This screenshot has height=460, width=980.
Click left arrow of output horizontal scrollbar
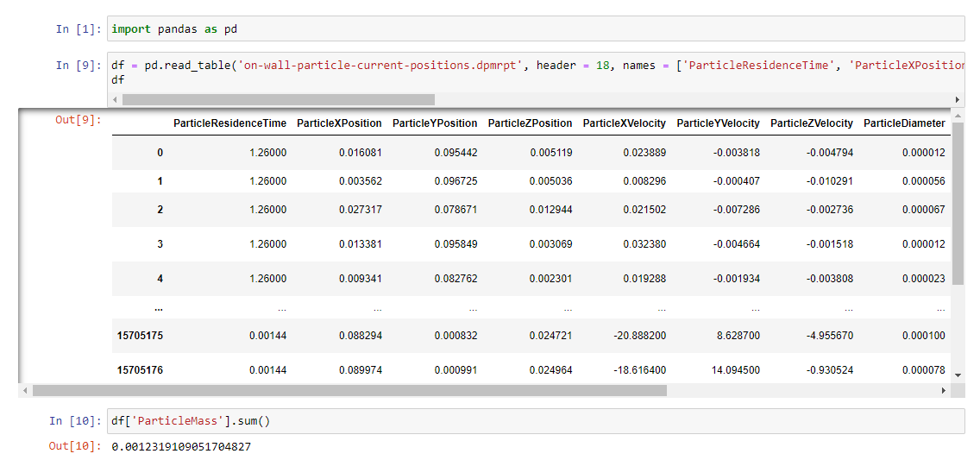[25, 391]
